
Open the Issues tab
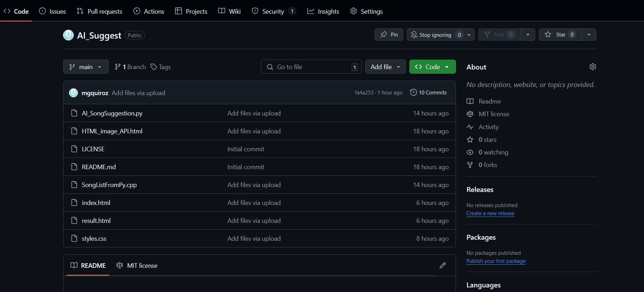click(53, 11)
